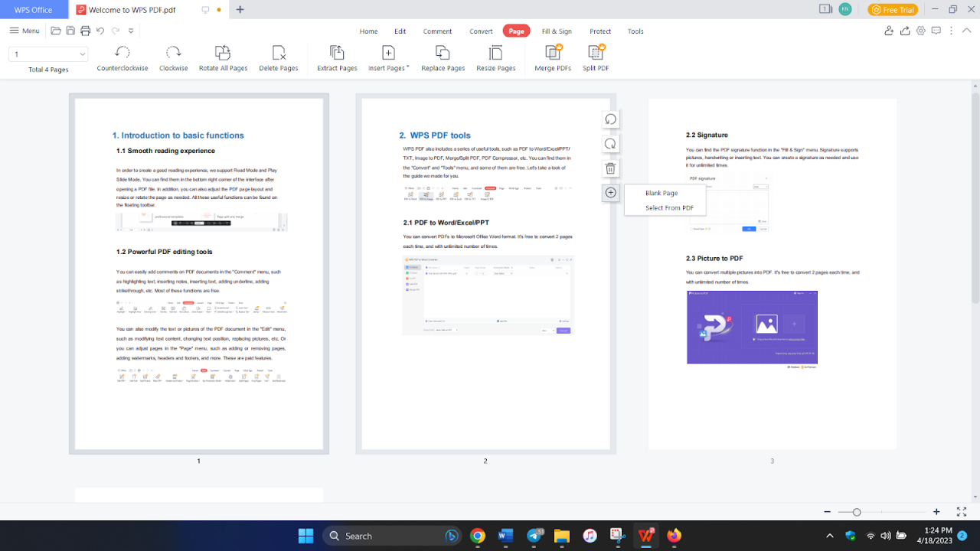
Task: Open the Merge PDFs tool
Action: [x=551, y=57]
